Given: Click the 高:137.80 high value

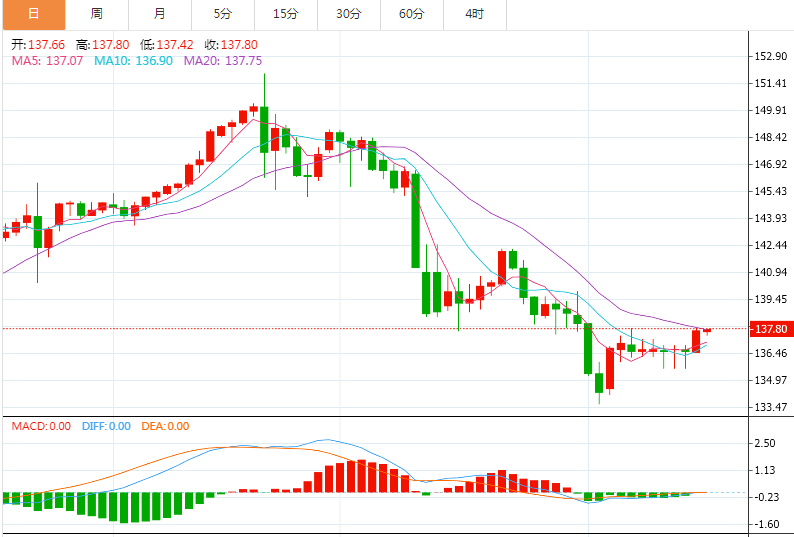Looking at the screenshot, I should (x=103, y=45).
